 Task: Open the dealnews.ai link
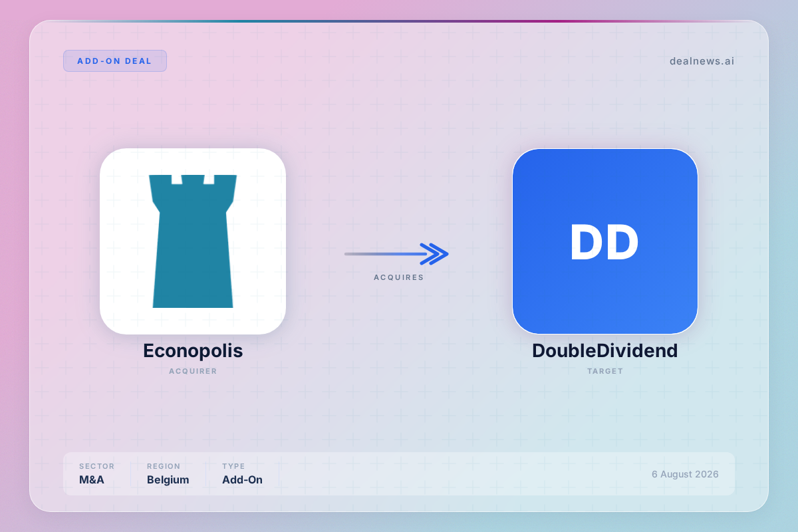[702, 61]
